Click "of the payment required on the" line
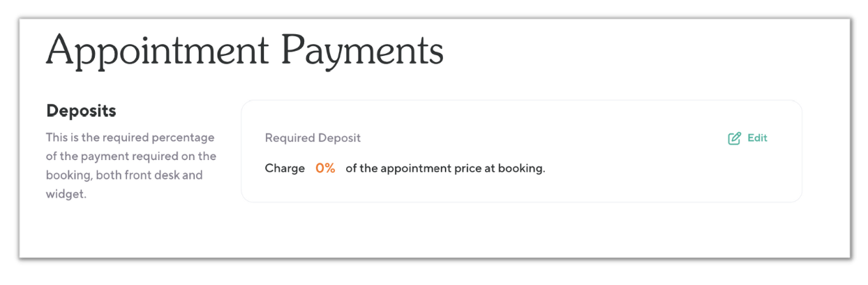The width and height of the screenshot is (868, 285). coord(131,156)
